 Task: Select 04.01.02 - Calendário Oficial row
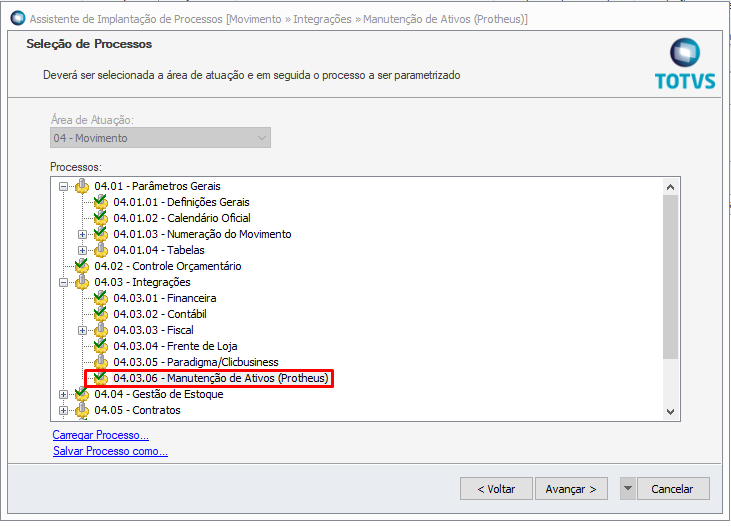click(x=182, y=218)
